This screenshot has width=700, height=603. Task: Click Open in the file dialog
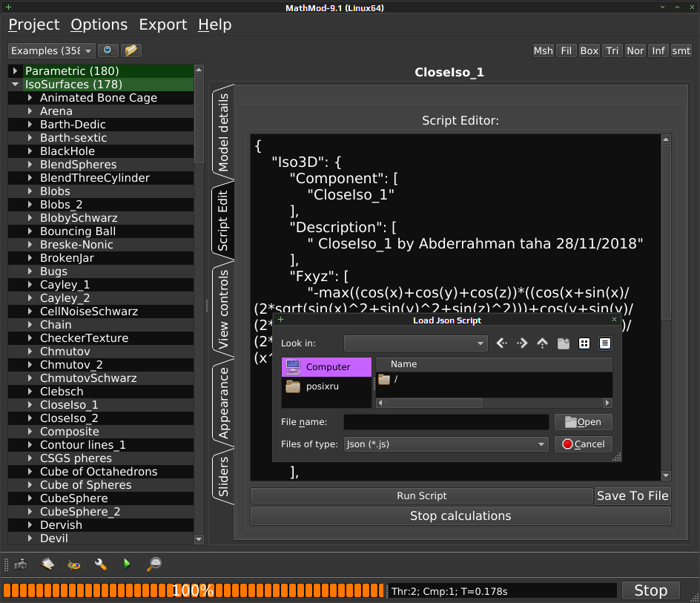tap(583, 421)
